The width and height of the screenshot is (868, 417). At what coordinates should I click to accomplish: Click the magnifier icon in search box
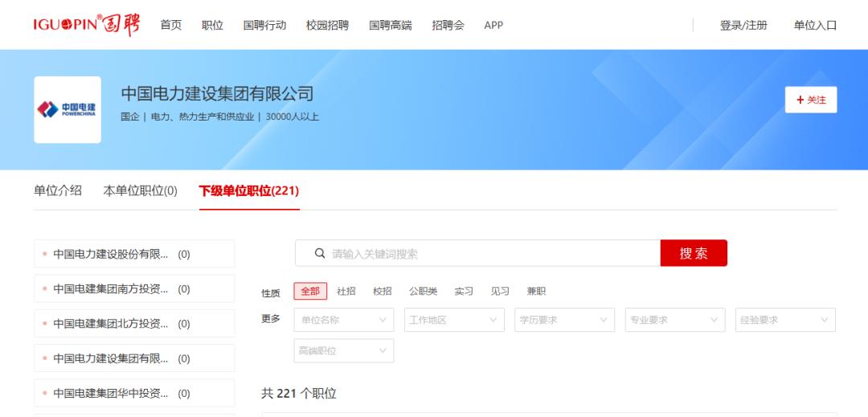(x=319, y=253)
